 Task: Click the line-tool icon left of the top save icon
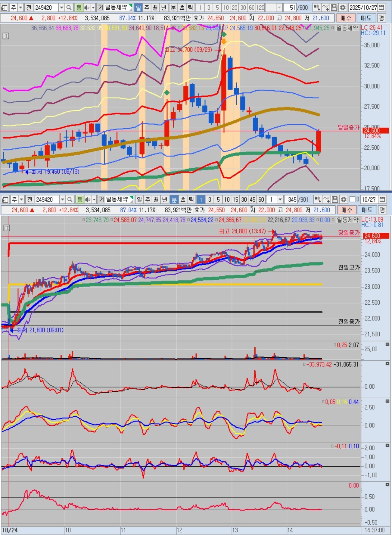[x=325, y=8]
